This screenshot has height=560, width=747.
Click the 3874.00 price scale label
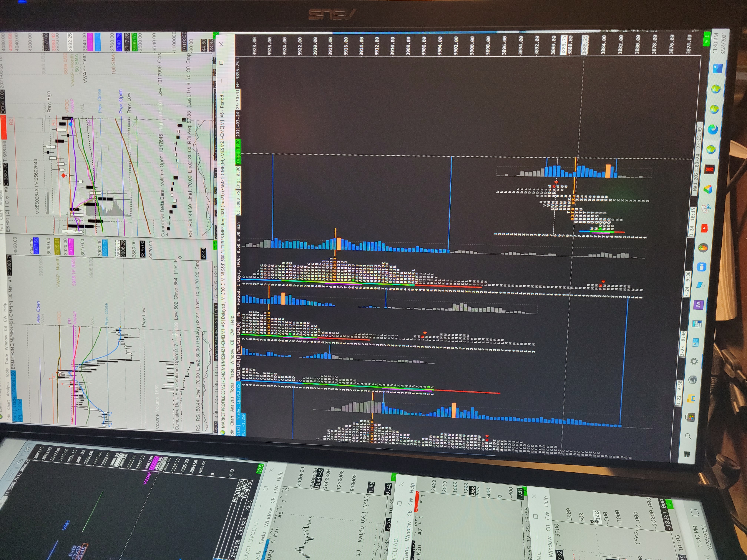[689, 44]
